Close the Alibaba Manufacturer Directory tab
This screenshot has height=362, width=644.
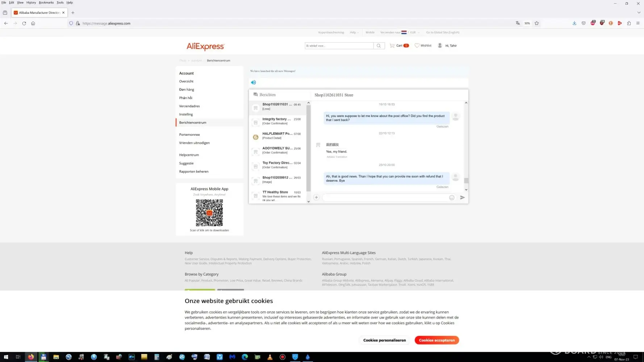tap(63, 13)
